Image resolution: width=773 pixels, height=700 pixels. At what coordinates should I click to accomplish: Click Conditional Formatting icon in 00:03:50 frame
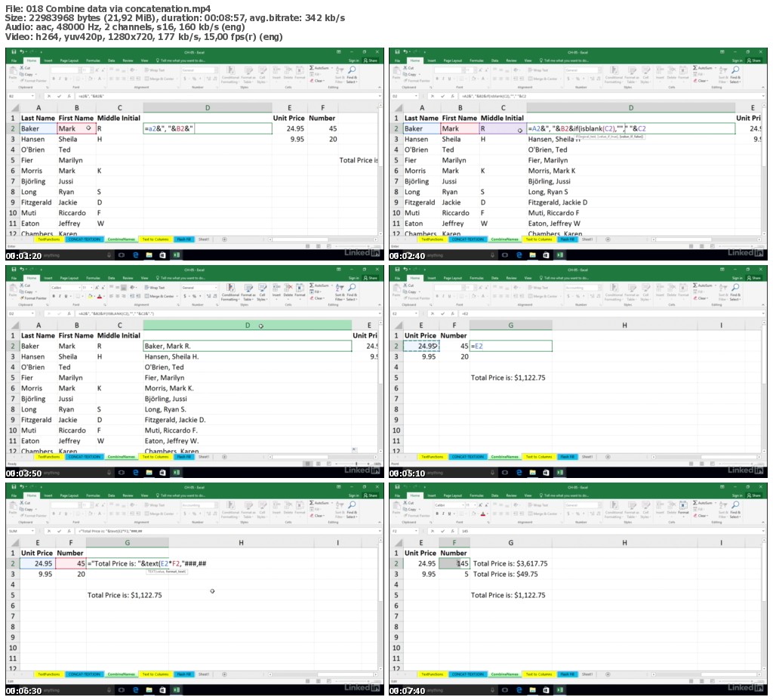coord(231,287)
